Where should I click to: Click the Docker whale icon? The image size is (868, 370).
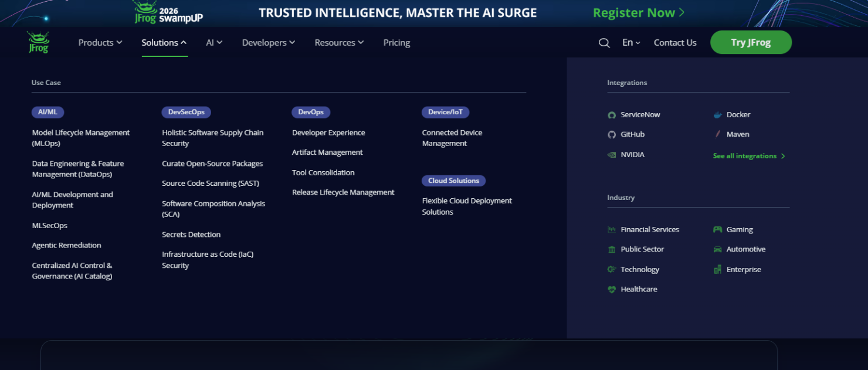click(717, 115)
